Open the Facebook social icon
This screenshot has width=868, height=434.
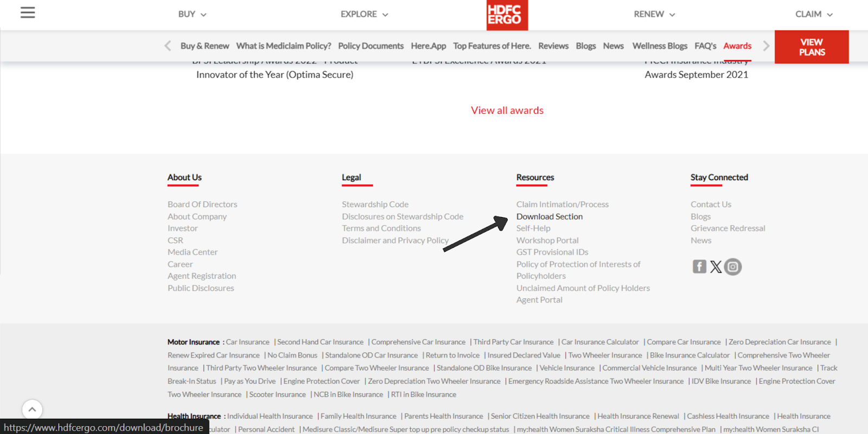click(699, 266)
